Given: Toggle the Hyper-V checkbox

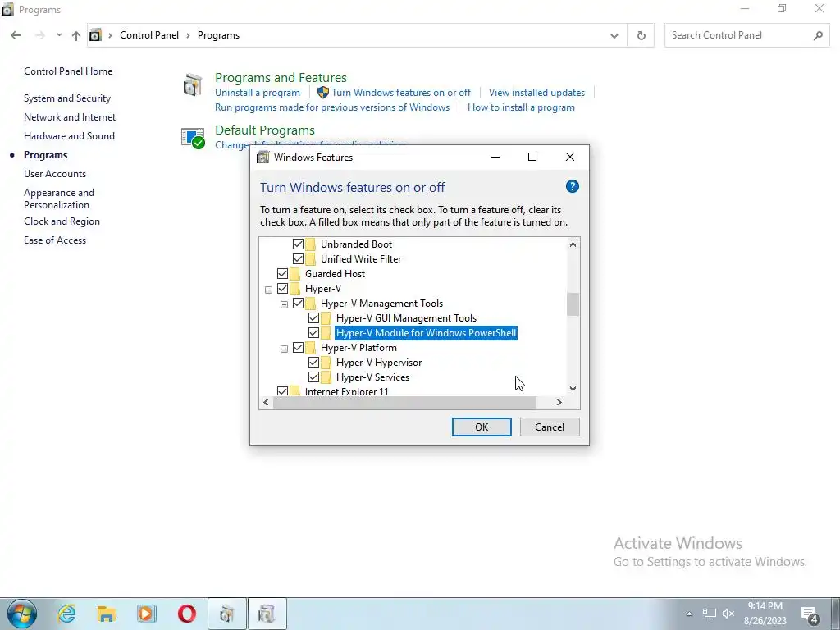Looking at the screenshot, I should [282, 288].
